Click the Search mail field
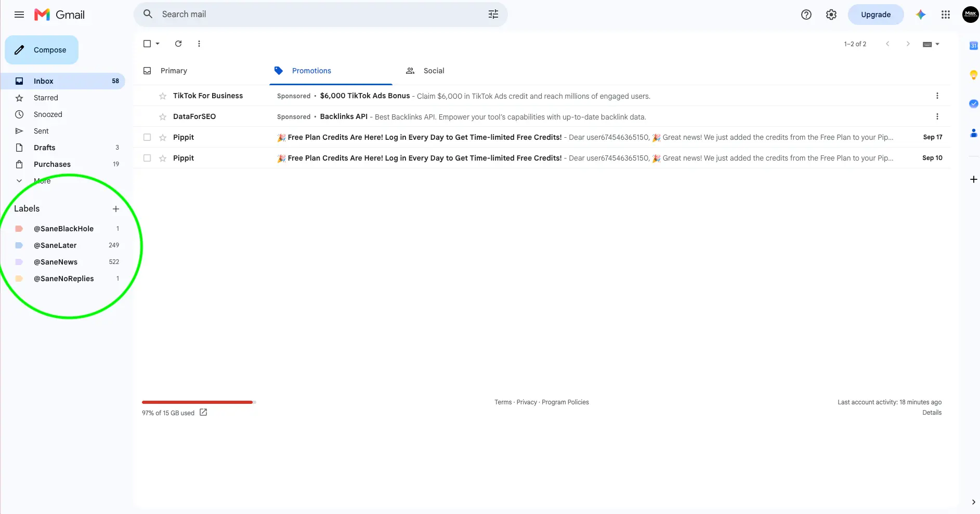 (x=320, y=15)
